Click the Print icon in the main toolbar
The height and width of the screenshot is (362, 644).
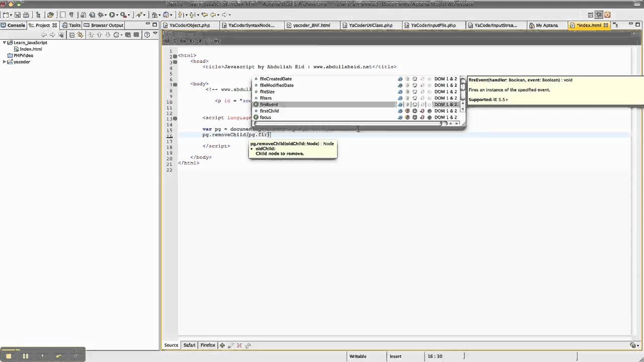[26, 15]
